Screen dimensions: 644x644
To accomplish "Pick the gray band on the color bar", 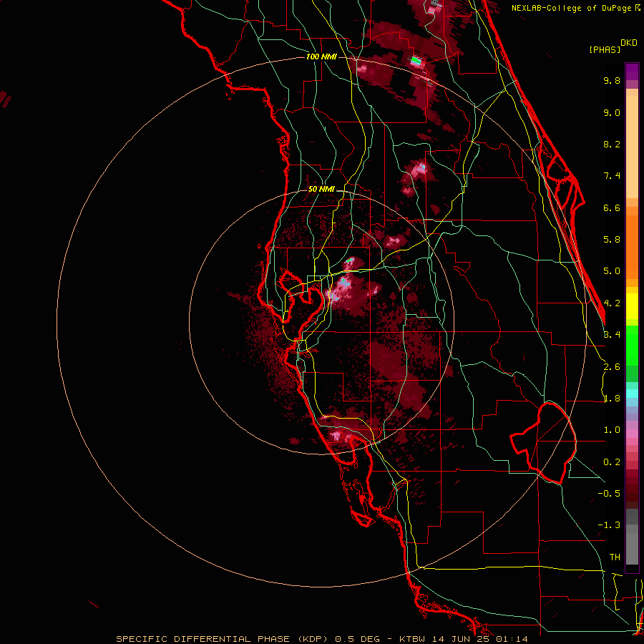I will pos(632,536).
